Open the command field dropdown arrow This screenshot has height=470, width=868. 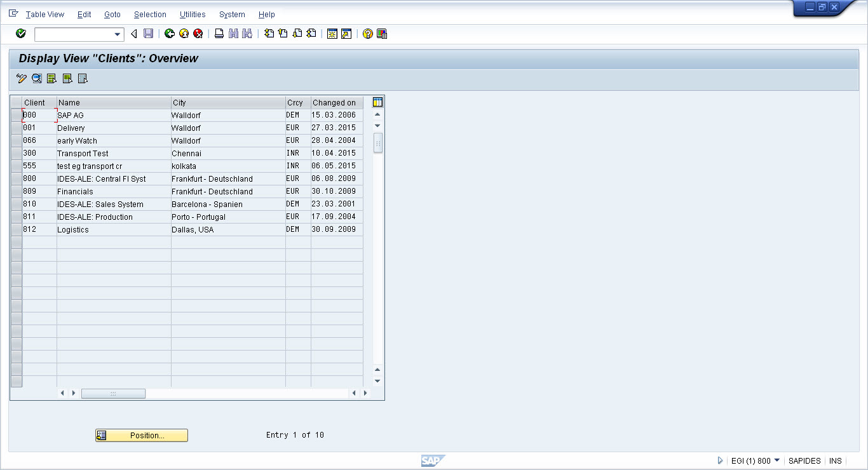[x=118, y=34]
